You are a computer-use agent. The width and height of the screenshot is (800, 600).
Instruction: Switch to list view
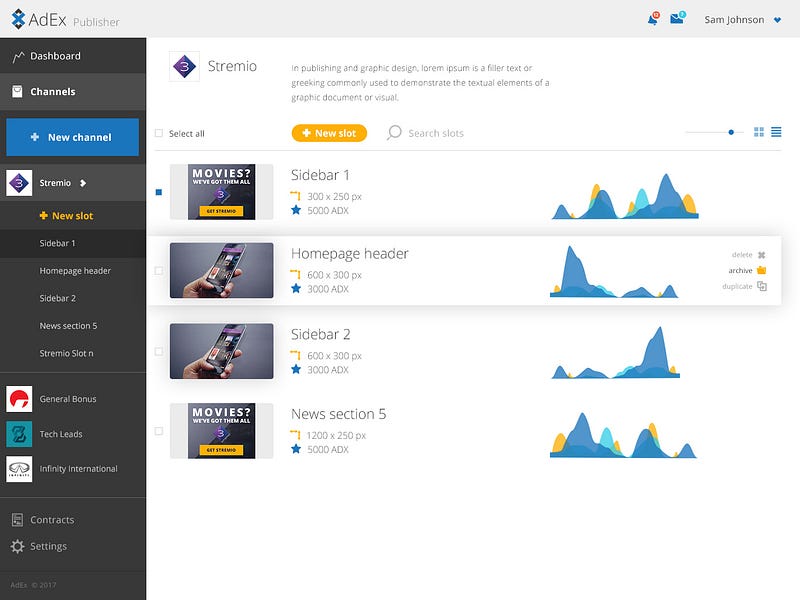click(x=776, y=132)
